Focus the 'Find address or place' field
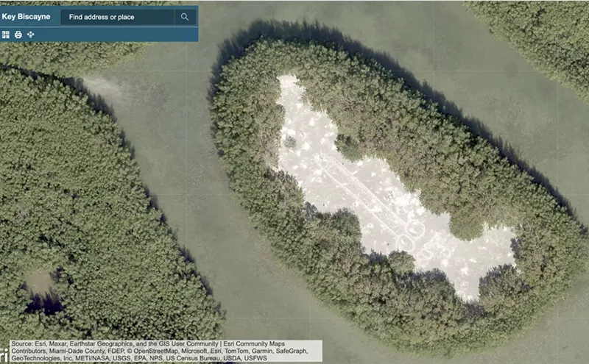 117,17
